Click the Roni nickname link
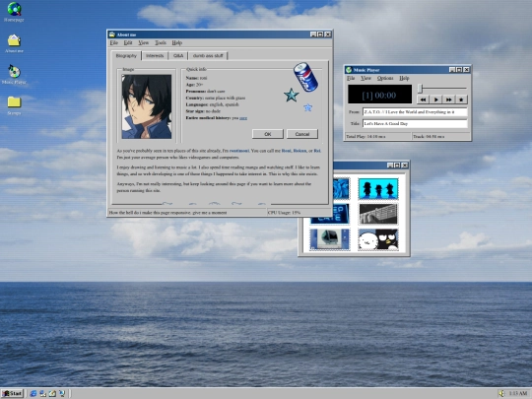Screen dimensions: 532x399 286,151
